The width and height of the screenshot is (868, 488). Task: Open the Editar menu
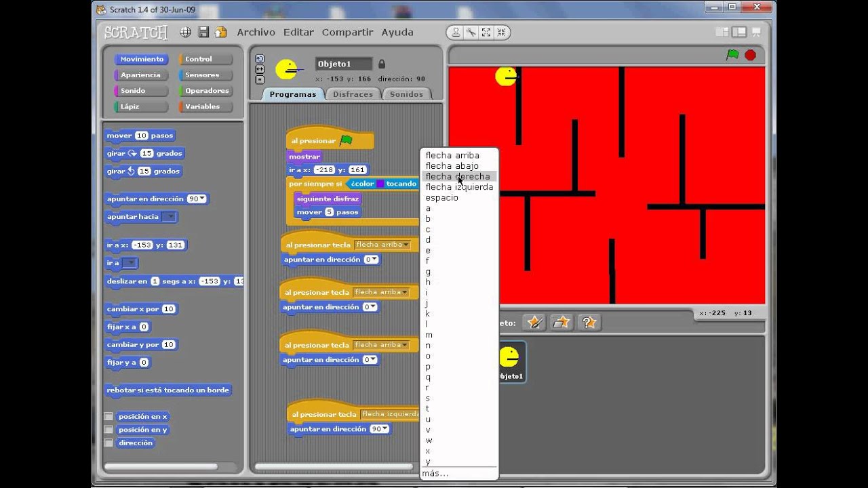click(298, 32)
